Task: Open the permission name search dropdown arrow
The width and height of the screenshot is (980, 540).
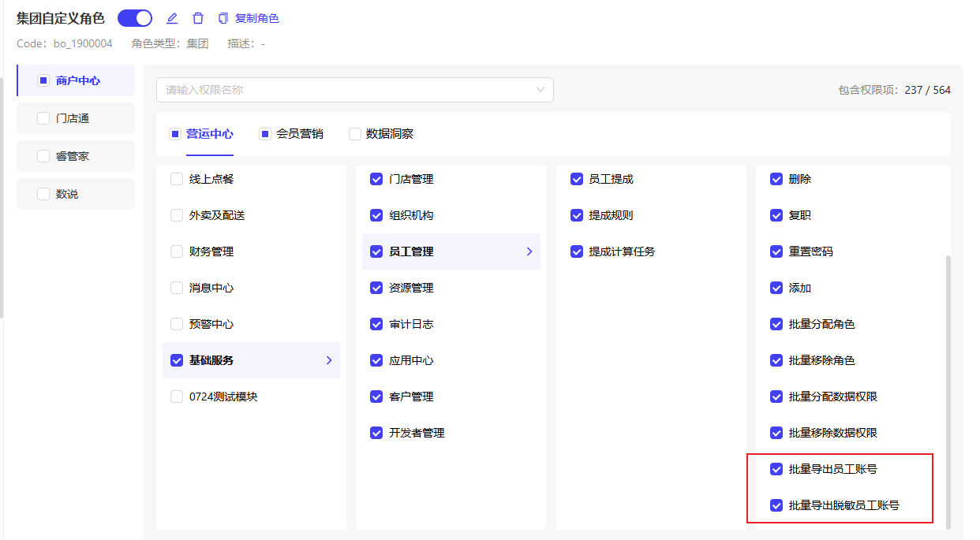Action: [x=540, y=90]
